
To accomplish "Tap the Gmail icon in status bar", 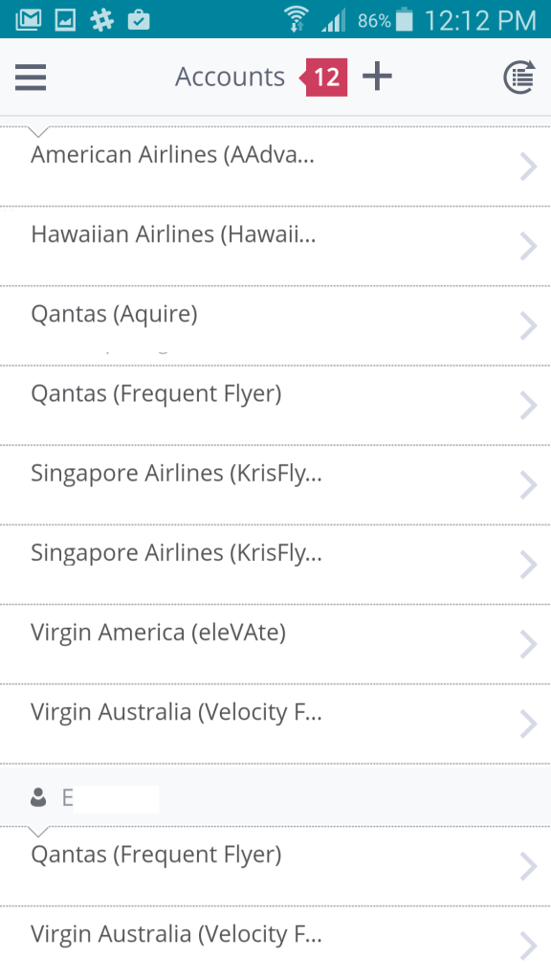I will point(28,20).
